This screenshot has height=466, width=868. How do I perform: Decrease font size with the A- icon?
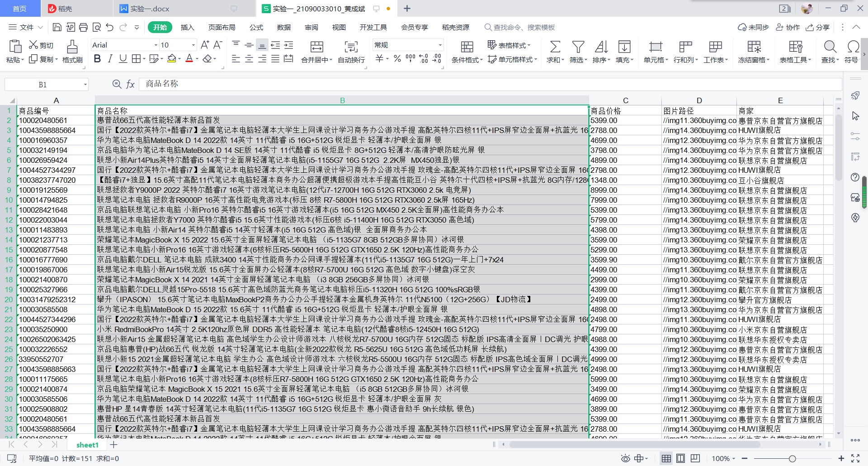coord(217,45)
